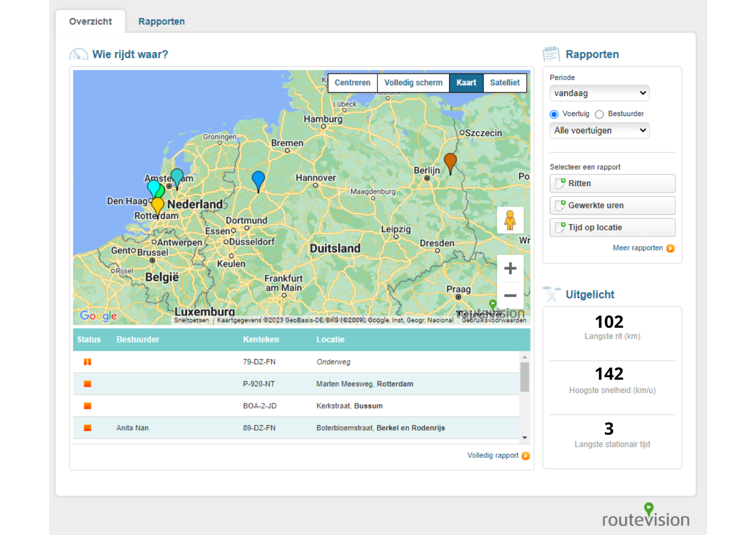Select the Voertuig radio button

[554, 114]
